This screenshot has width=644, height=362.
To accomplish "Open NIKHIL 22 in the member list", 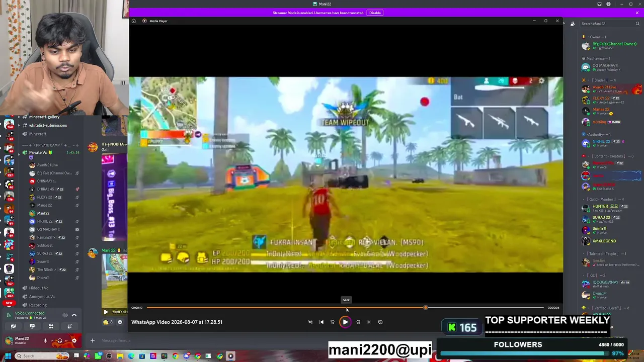I will [611, 143].
